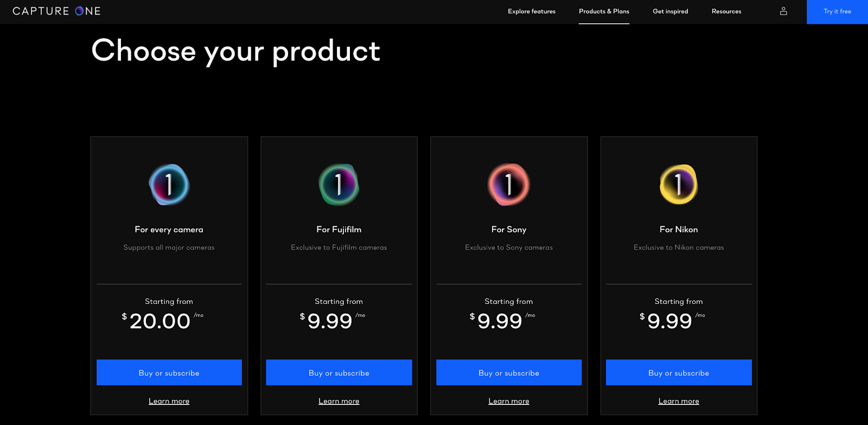
Task: Learn more about Fujifilm version
Action: coord(339,401)
